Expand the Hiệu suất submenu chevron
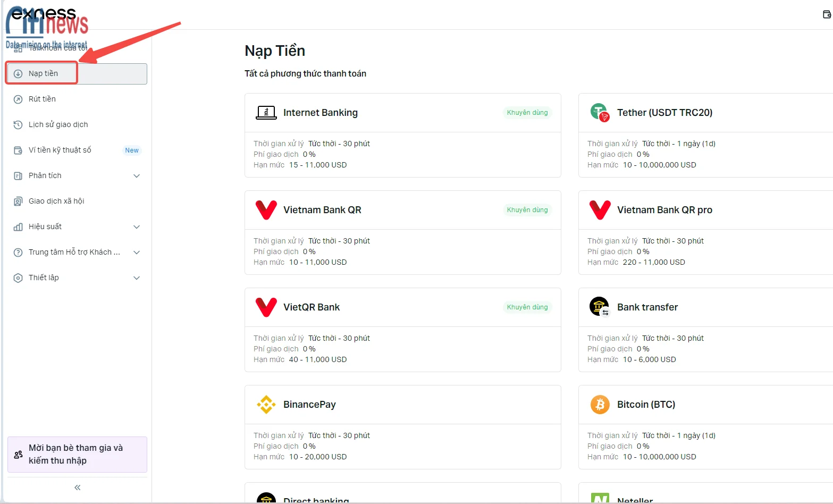 (137, 227)
